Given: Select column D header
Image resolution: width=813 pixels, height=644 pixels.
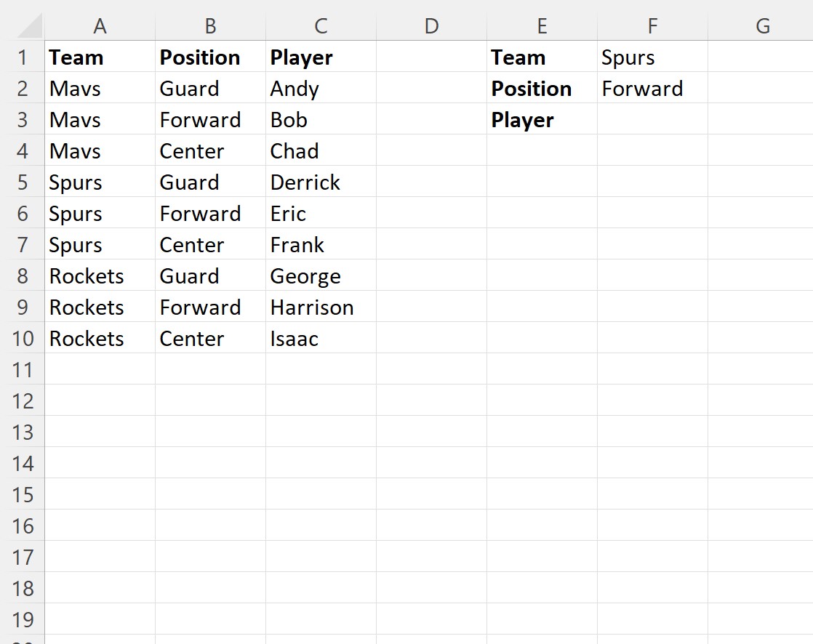Looking at the screenshot, I should click(x=431, y=26).
